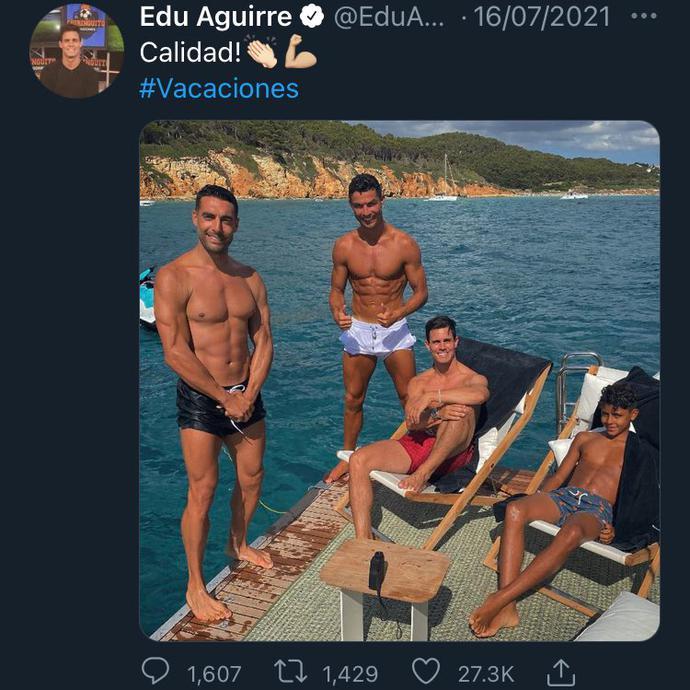Click the #Vacaciones hashtag
Image resolution: width=690 pixels, height=690 pixels.
219,88
